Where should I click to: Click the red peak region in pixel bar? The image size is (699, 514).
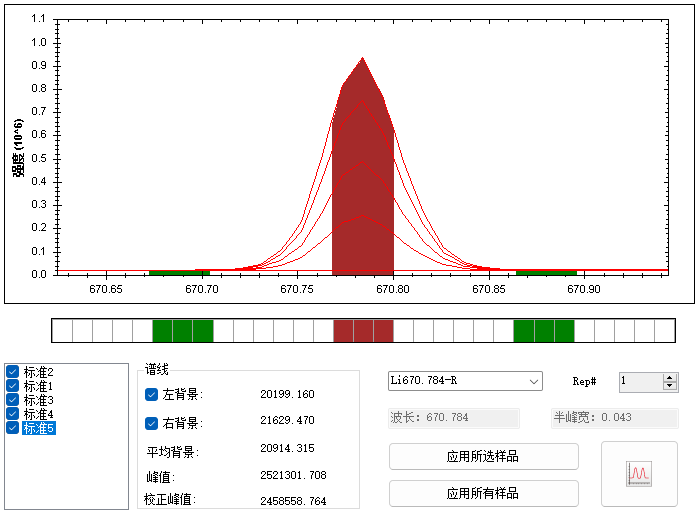tap(363, 331)
